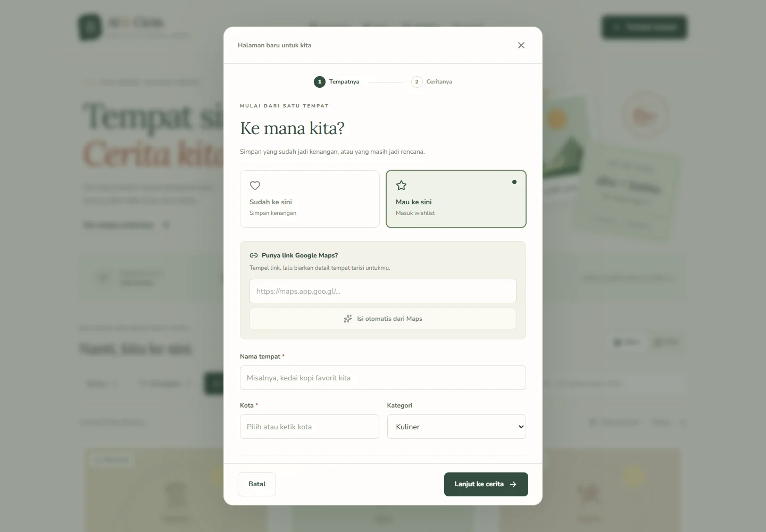Select the Sudah ke sini option card
The height and width of the screenshot is (532, 766).
click(x=310, y=199)
